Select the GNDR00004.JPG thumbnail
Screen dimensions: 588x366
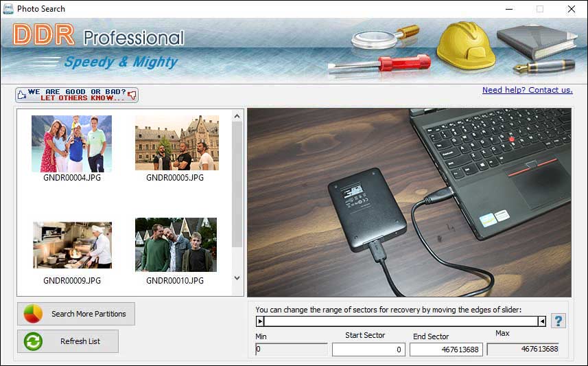coord(71,144)
